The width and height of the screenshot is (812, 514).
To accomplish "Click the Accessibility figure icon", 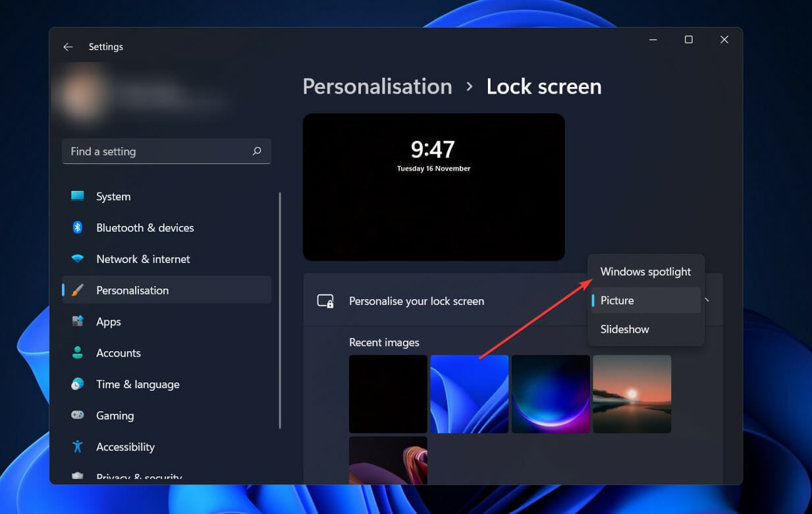I will [78, 447].
